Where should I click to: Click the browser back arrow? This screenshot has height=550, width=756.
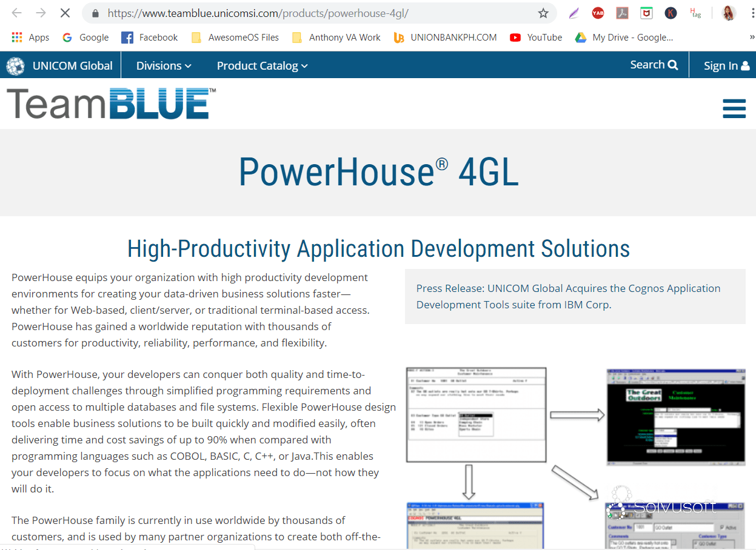[x=17, y=13]
